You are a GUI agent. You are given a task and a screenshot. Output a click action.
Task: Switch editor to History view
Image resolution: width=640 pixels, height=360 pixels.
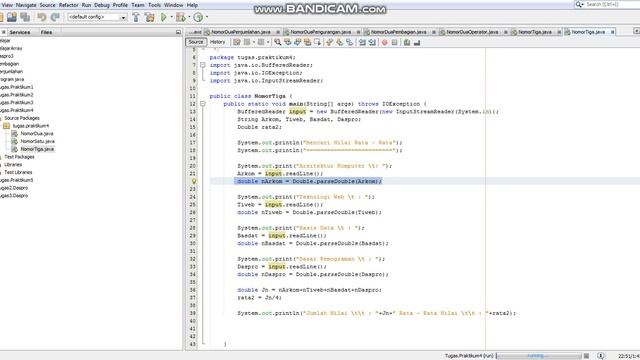[217, 42]
